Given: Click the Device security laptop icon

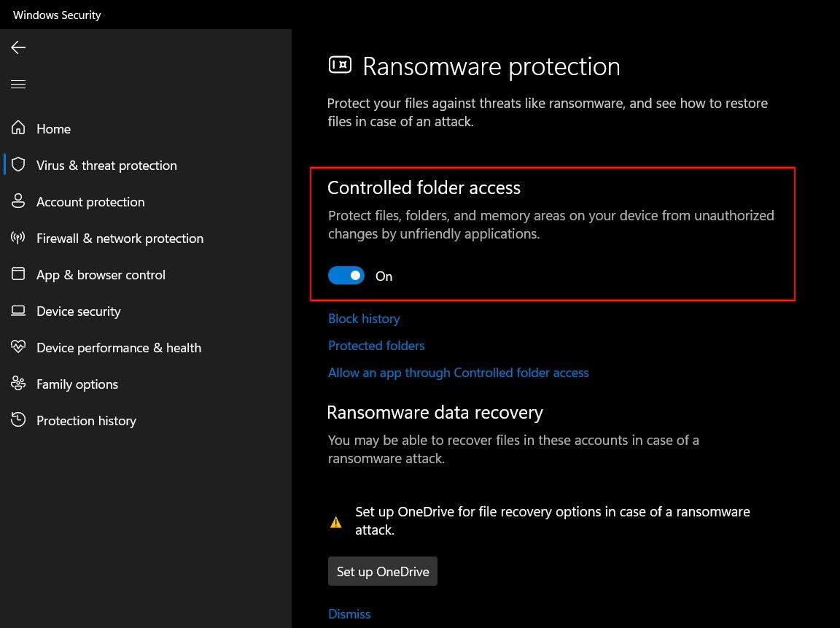Looking at the screenshot, I should tap(18, 311).
